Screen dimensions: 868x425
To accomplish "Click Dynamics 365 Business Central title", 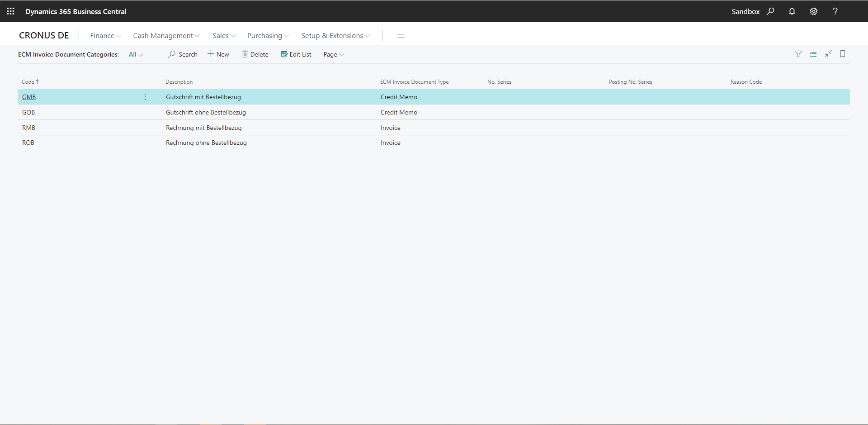I will (x=76, y=11).
